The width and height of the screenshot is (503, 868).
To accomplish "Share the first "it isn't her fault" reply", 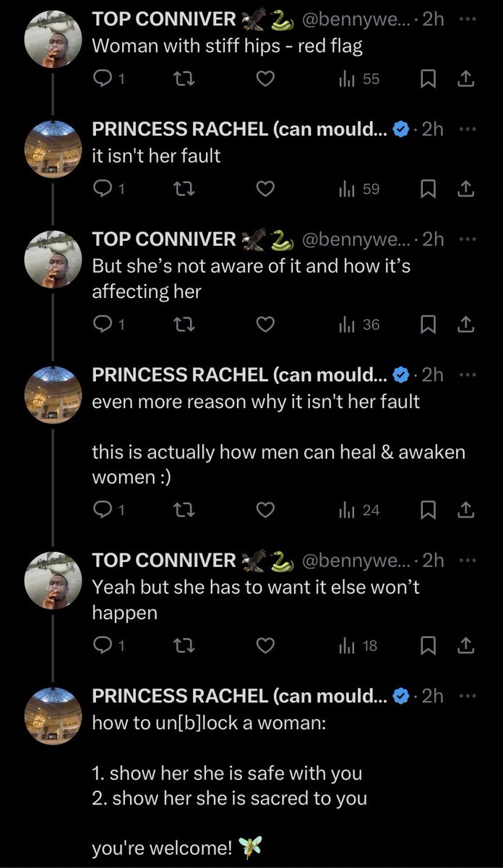I will [466, 190].
